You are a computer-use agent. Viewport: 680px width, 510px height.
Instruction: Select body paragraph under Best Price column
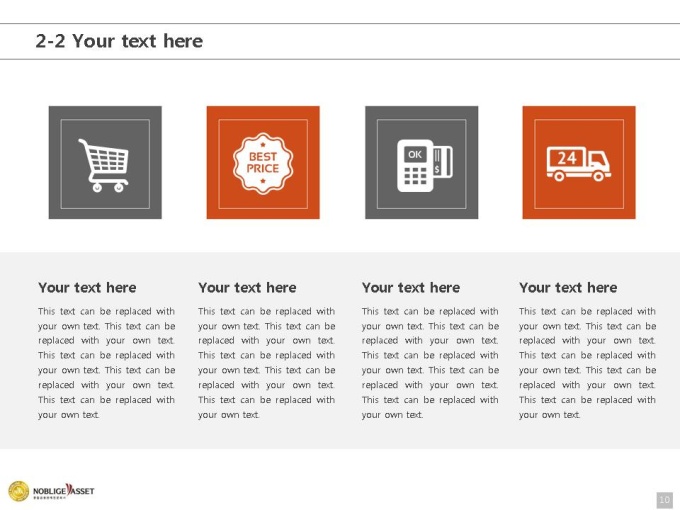[266, 363]
